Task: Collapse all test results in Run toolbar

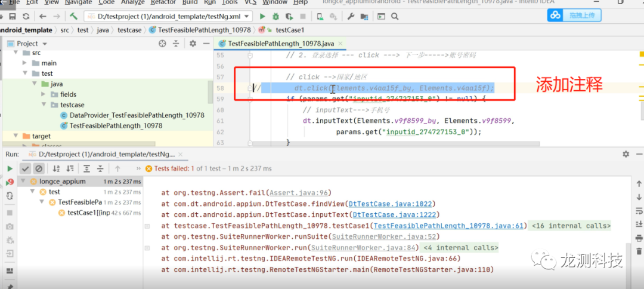Action: (100, 168)
